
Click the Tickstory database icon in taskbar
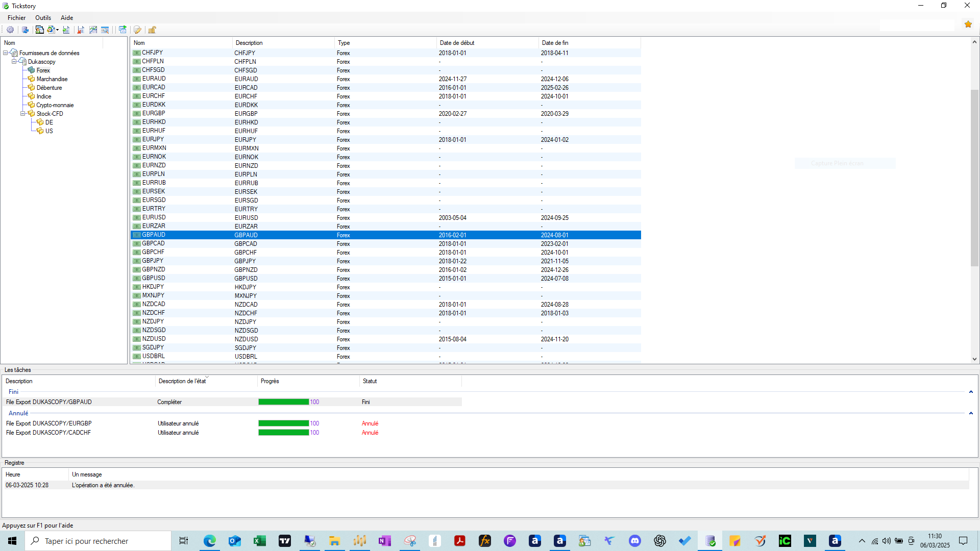[710, 541]
